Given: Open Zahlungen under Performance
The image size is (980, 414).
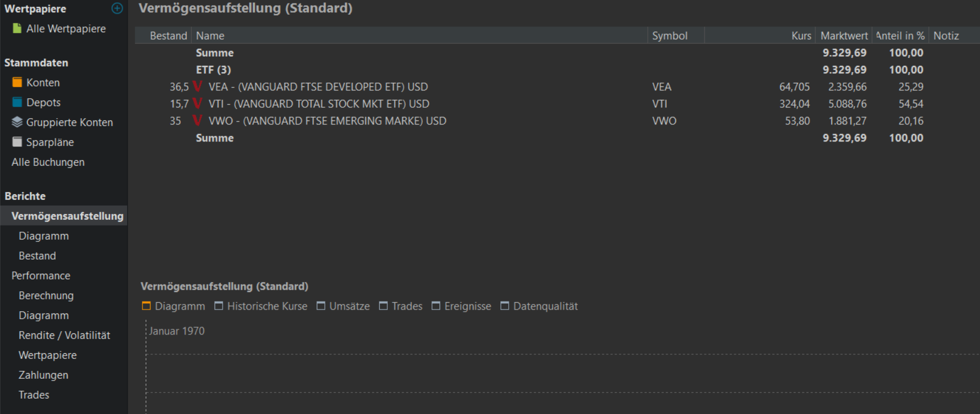Looking at the screenshot, I should [43, 375].
